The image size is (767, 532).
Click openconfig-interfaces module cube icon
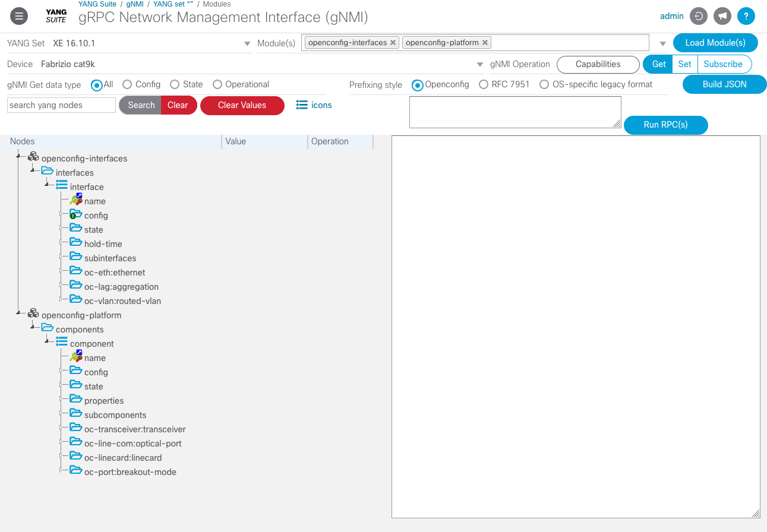(x=33, y=157)
